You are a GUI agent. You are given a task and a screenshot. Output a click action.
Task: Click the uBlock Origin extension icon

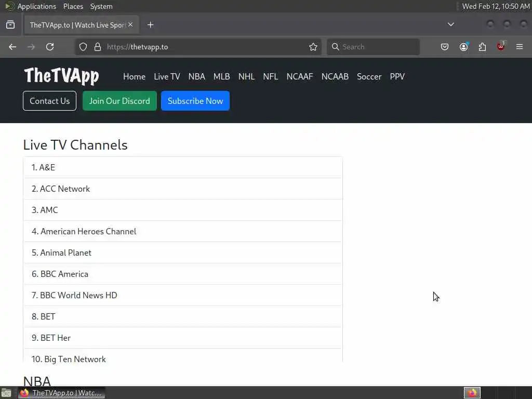(501, 46)
